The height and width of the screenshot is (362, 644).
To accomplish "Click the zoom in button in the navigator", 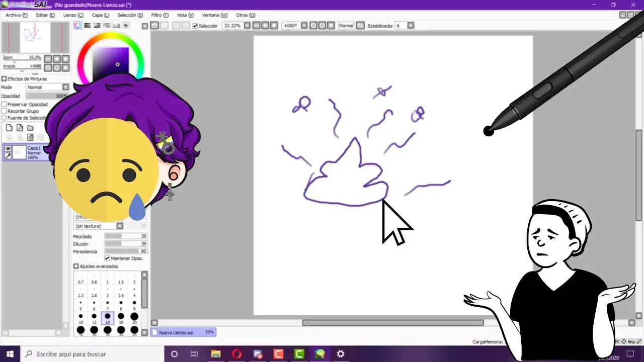I will click(x=56, y=58).
